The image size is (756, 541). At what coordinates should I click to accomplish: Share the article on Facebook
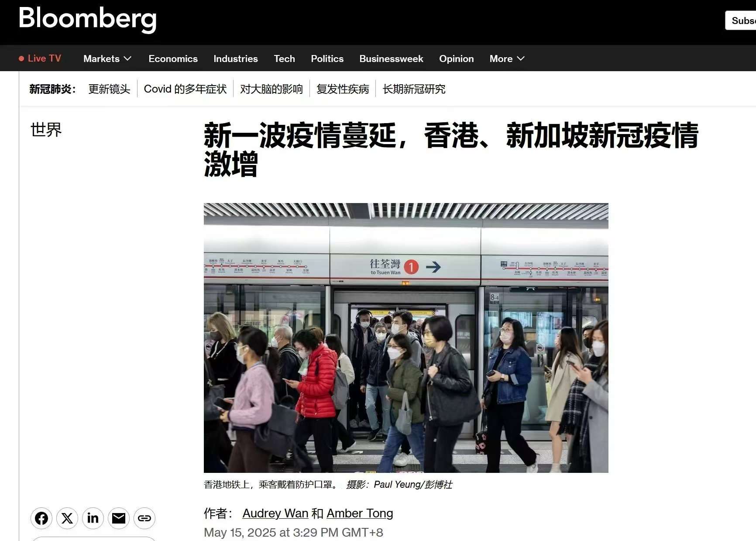41,518
